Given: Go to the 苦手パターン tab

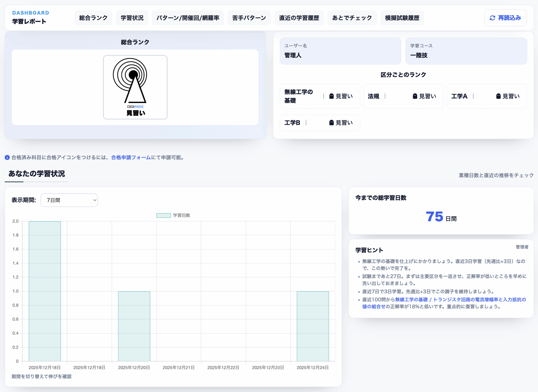Looking at the screenshot, I should (249, 18).
